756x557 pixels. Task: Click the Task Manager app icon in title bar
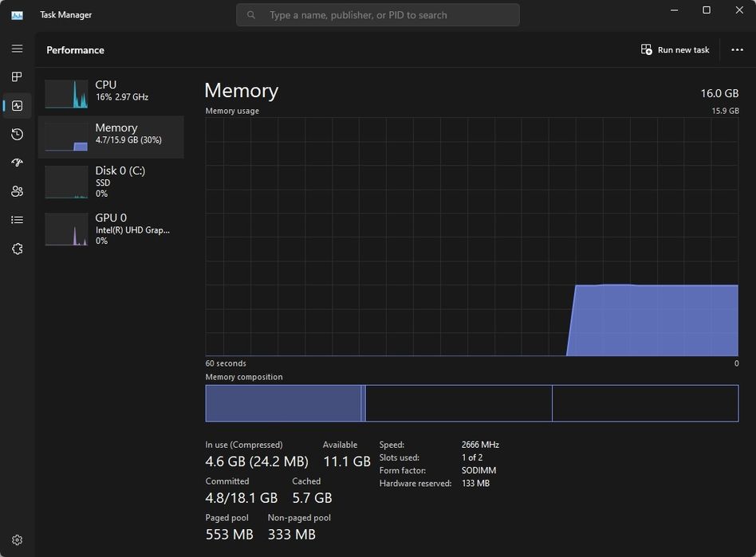pos(17,15)
